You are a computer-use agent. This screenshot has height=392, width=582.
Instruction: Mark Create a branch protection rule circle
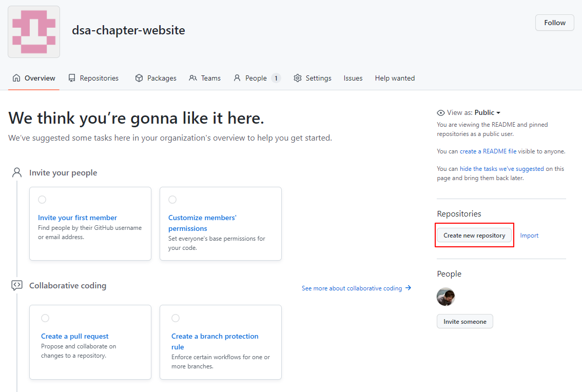point(176,318)
